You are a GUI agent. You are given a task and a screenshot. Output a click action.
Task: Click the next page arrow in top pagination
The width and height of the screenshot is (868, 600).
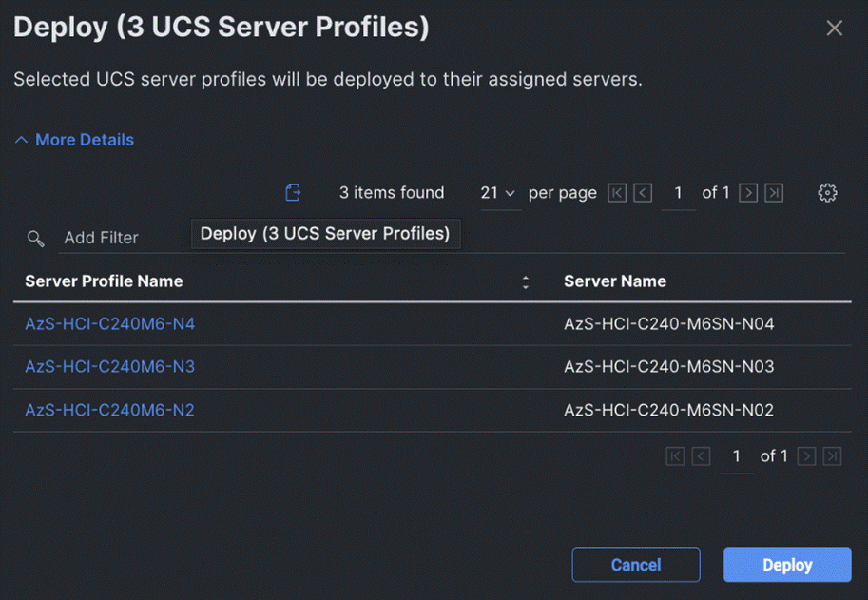click(x=747, y=192)
